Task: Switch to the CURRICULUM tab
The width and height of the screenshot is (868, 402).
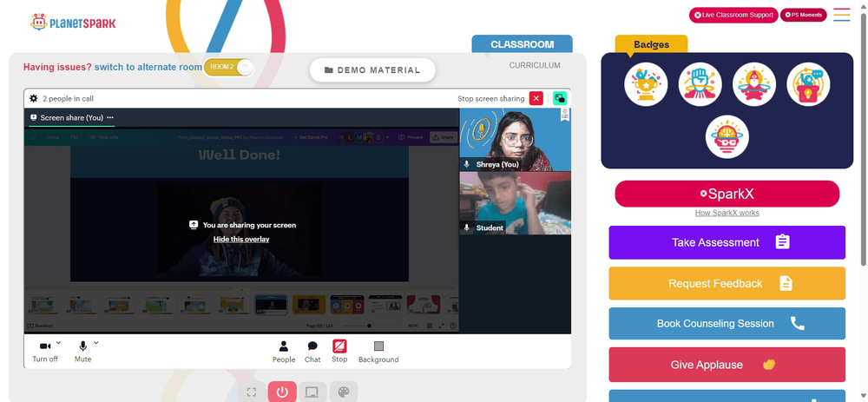Action: coord(535,65)
